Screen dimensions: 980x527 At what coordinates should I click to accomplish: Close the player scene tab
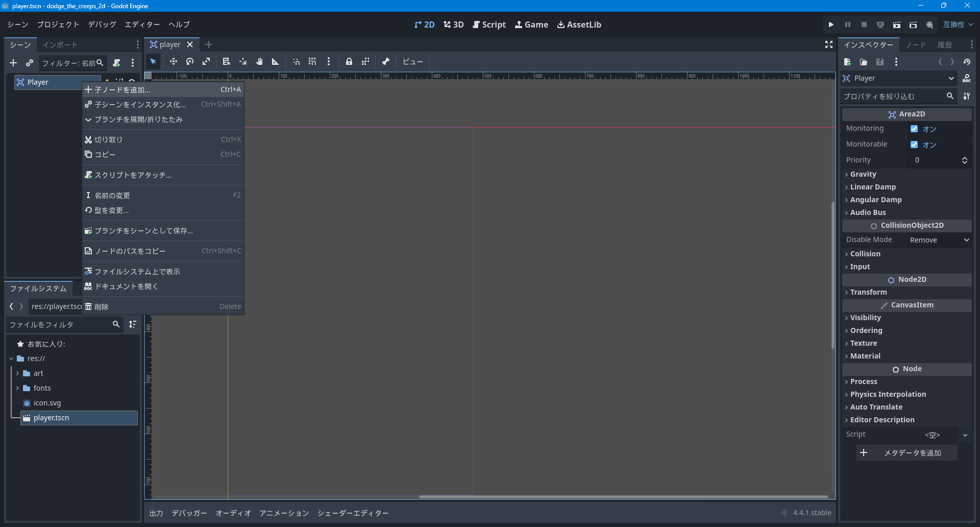point(190,44)
